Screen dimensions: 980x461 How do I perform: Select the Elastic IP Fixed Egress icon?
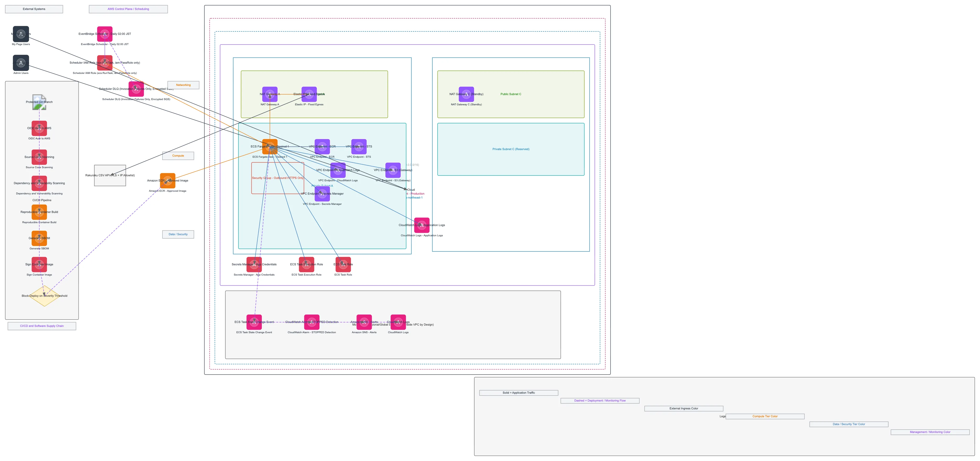pyautogui.click(x=309, y=94)
